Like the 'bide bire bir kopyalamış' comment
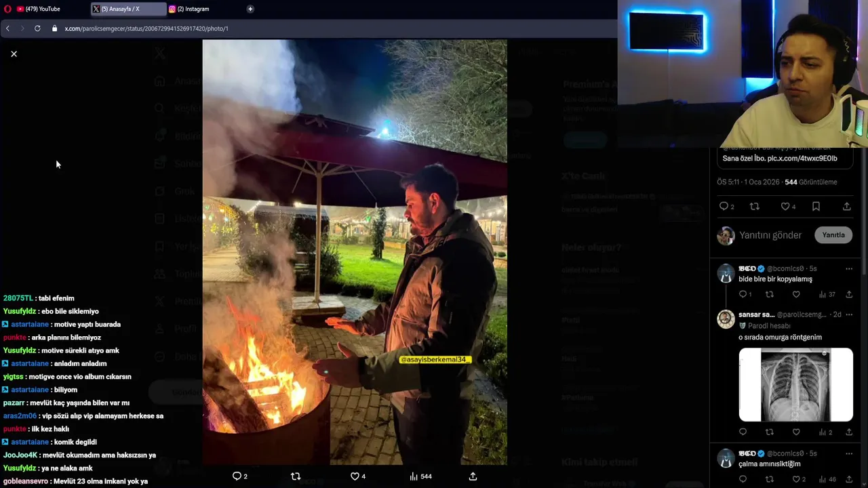Screen dimensions: 868x488 (796, 294)
